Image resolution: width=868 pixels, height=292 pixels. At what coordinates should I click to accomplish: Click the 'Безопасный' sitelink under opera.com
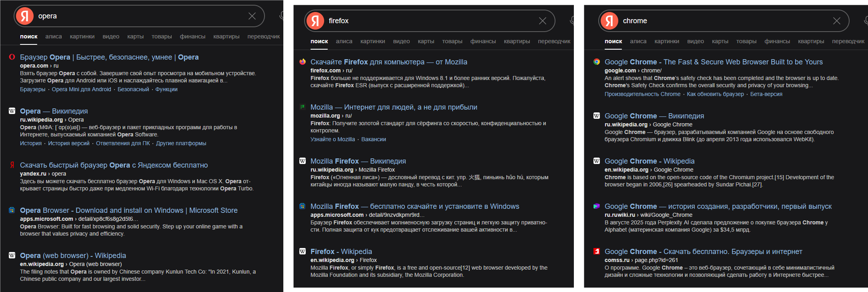(133, 89)
